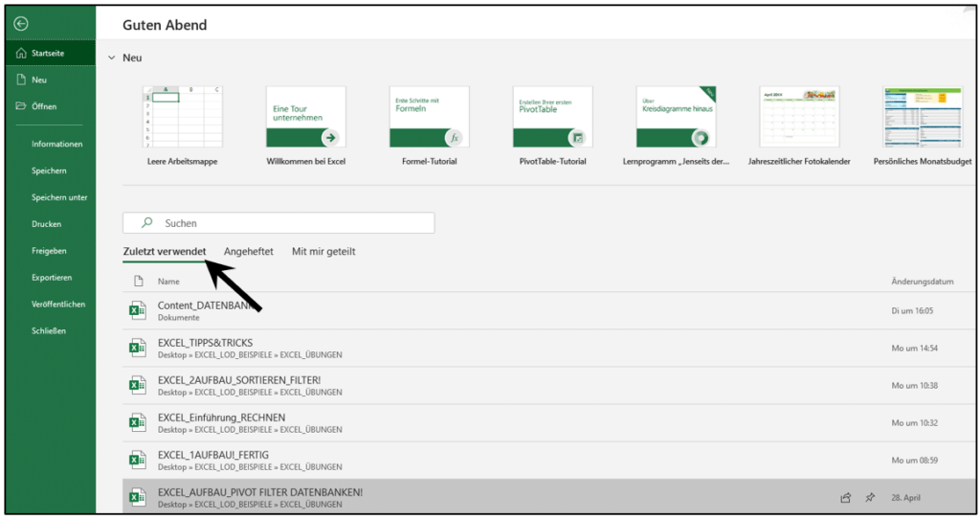Open the Startseite home section

click(x=51, y=54)
